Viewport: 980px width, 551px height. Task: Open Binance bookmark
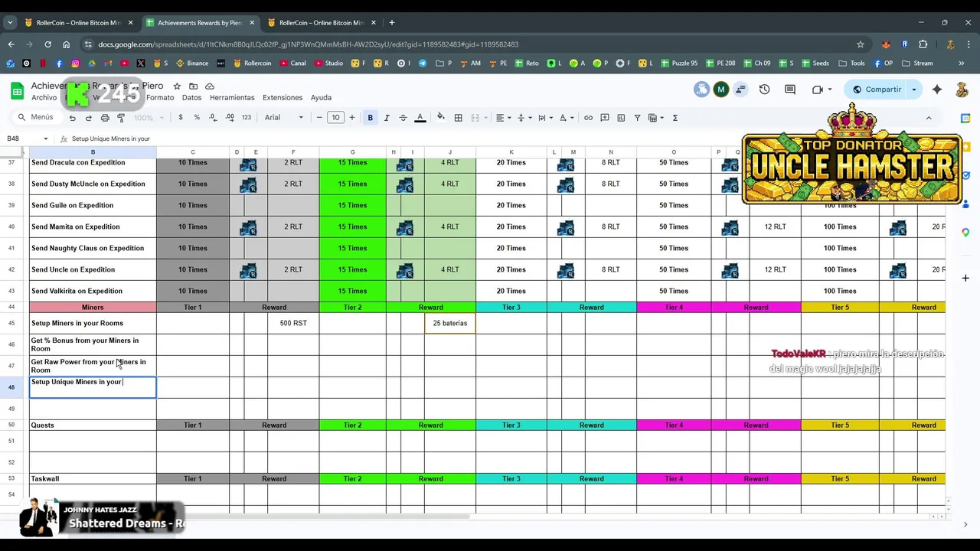[192, 64]
